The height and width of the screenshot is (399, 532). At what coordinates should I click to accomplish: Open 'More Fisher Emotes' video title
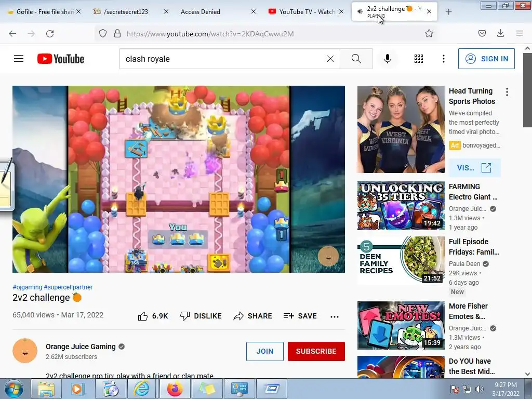(468, 311)
